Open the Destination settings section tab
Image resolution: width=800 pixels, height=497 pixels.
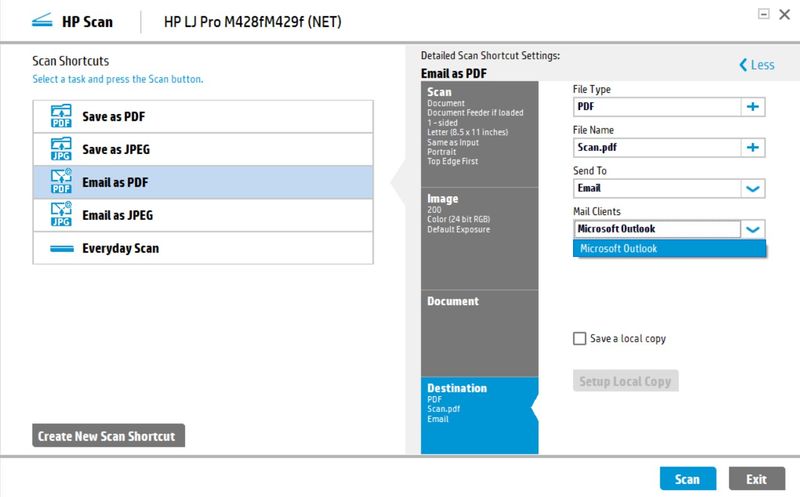click(480, 415)
